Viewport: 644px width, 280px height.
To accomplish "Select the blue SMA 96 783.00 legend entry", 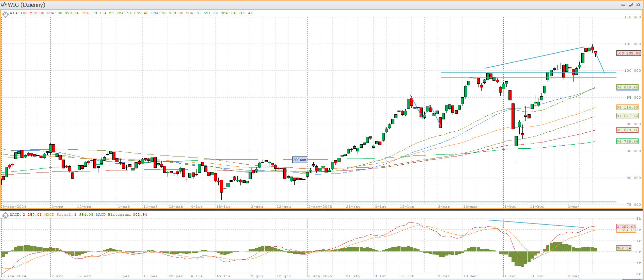I will coord(167,13).
